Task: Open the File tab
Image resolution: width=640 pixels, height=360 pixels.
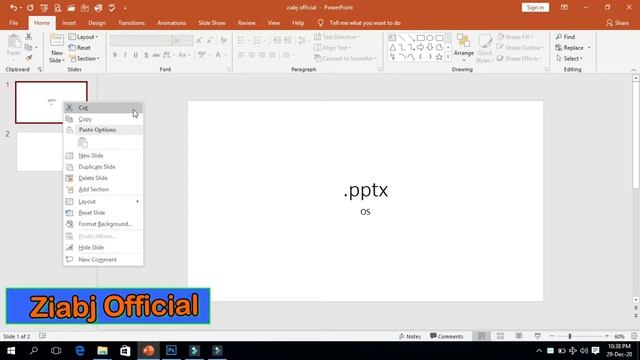Action: tap(13, 23)
